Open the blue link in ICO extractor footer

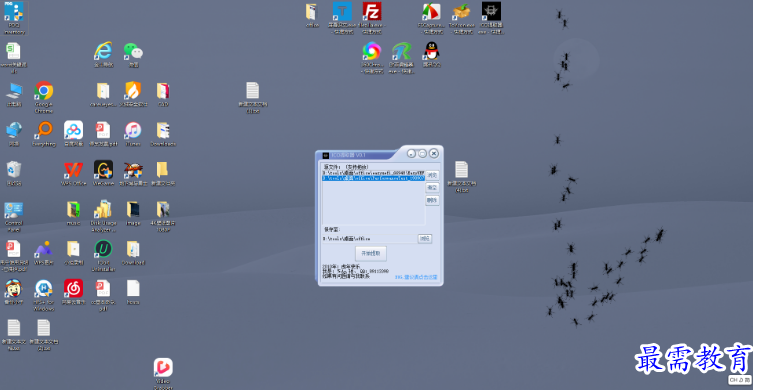tap(416, 277)
